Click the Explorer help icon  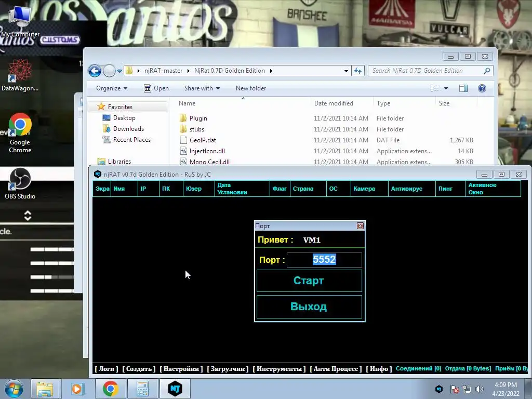pyautogui.click(x=482, y=88)
